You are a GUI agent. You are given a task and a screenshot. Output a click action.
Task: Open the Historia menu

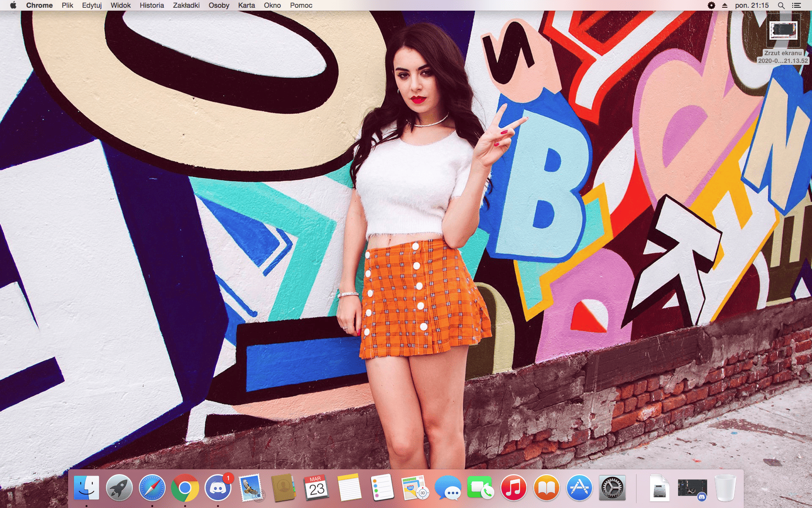[x=152, y=5]
